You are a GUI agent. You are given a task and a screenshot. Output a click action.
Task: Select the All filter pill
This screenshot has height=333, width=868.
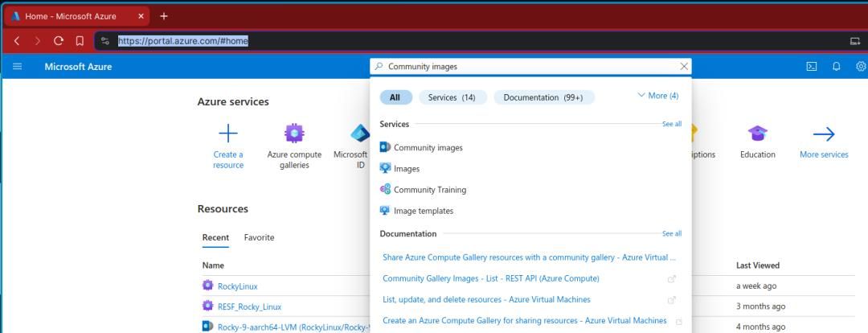pyautogui.click(x=395, y=97)
